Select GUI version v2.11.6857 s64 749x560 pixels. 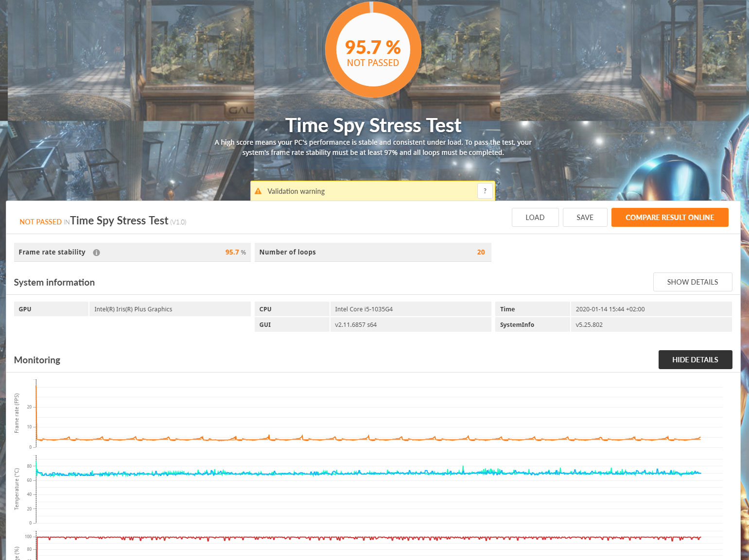tap(356, 325)
